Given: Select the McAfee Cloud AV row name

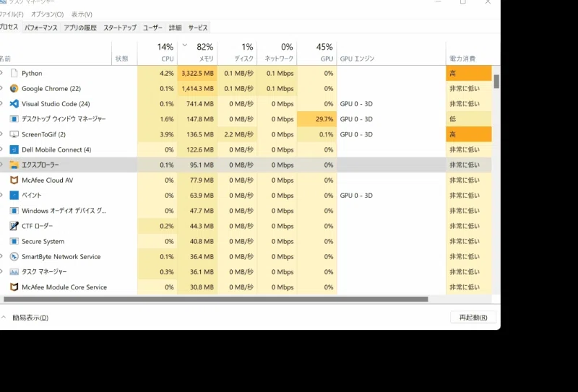Looking at the screenshot, I should (47, 180).
